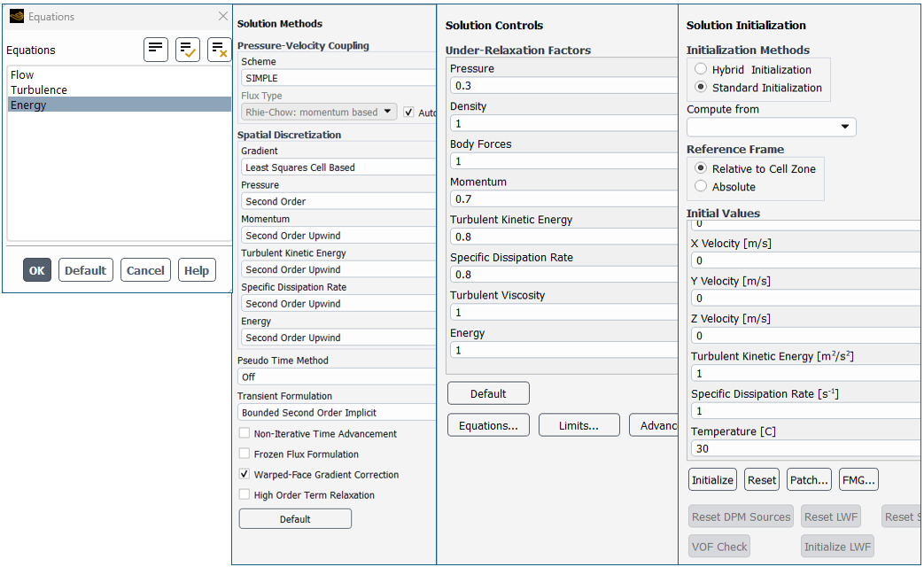This screenshot has width=924, height=567.
Task: Open the SIMPLE scheme dropdown
Action: (338, 78)
